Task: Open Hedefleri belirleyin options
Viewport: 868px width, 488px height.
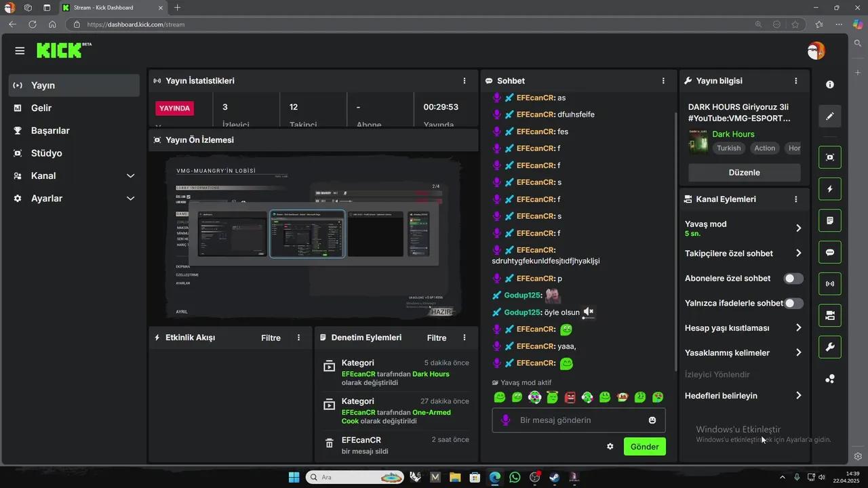Action: [744, 396]
